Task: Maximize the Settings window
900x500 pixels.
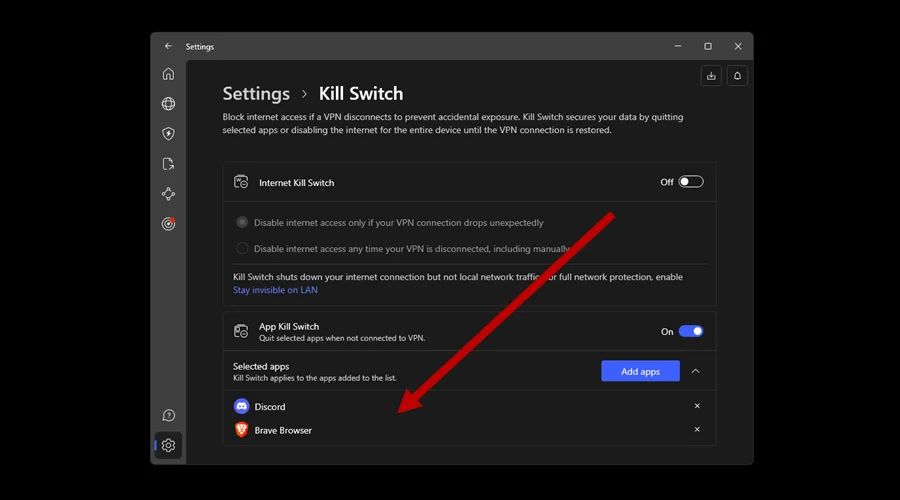Action: point(708,46)
